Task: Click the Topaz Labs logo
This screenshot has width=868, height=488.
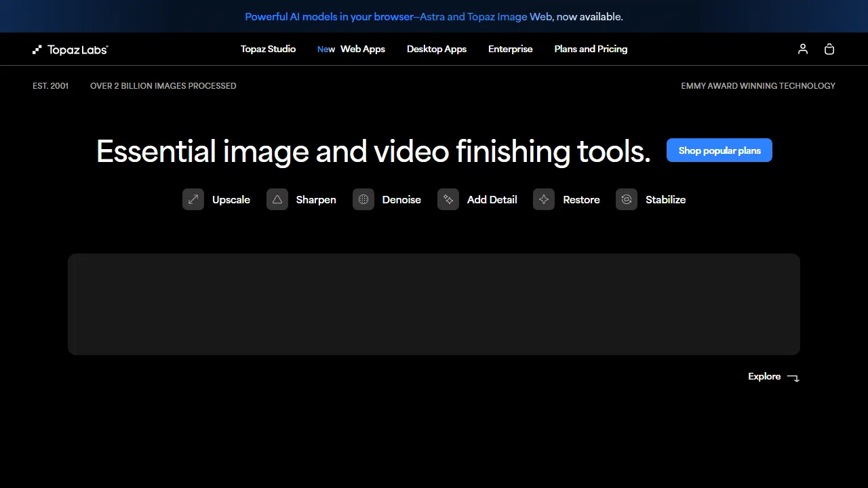Action: click(71, 49)
